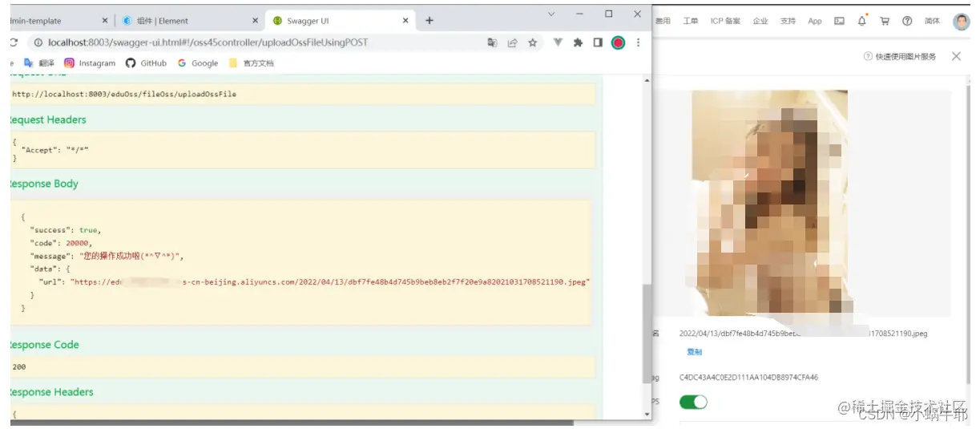Screen dimensions: 980x429
Task: Open the notification bell in Aliyun console
Action: point(862,21)
